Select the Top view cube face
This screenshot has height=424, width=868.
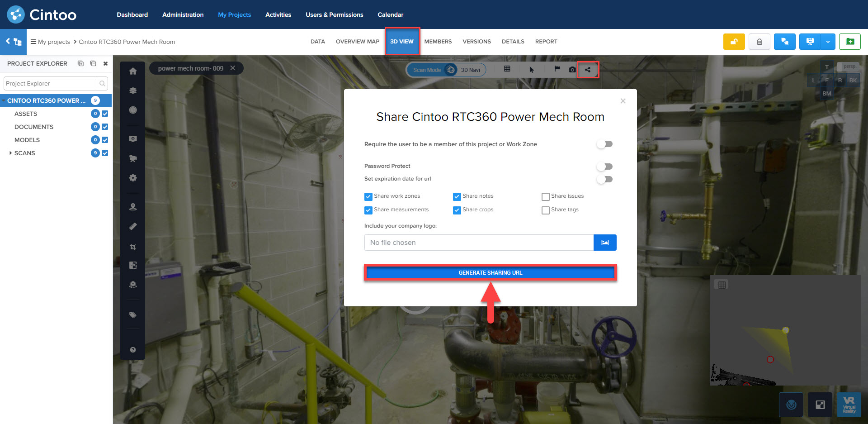click(827, 67)
